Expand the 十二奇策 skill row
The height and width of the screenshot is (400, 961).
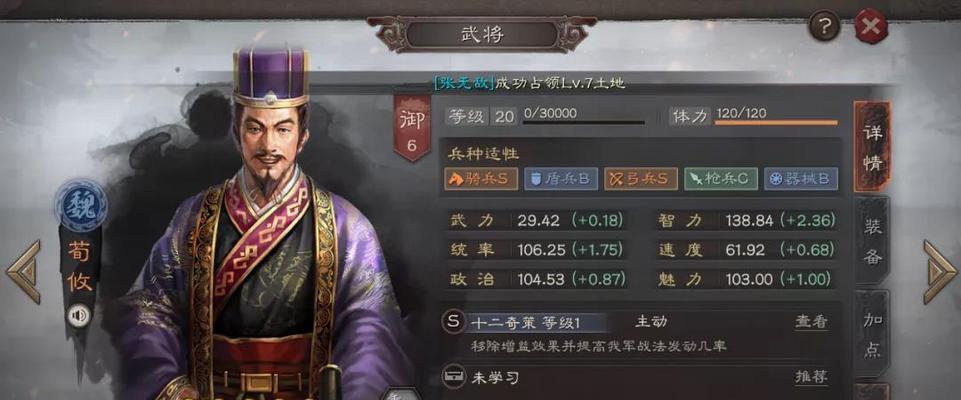coord(641,333)
